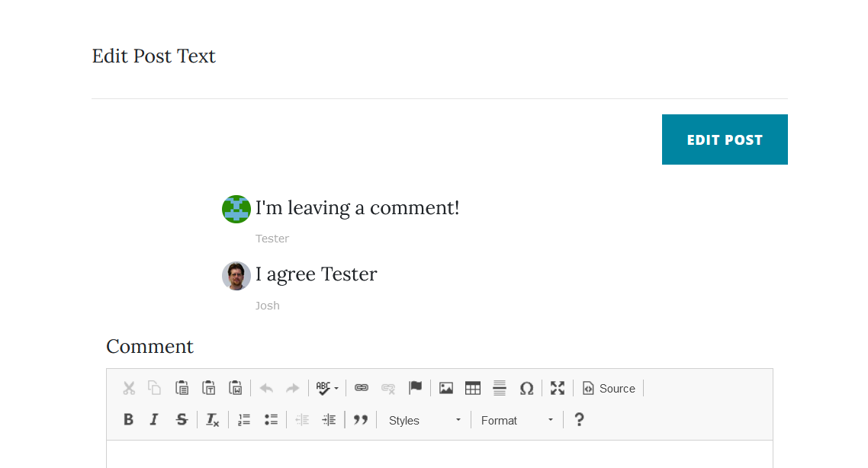Click the Block Quote icon
The image size is (868, 468).
pos(361,420)
